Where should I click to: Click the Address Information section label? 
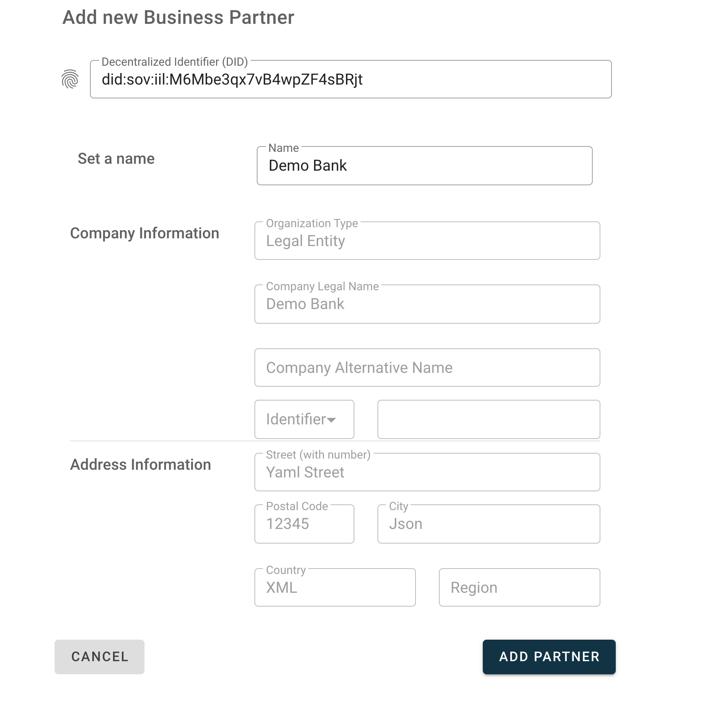point(140,464)
